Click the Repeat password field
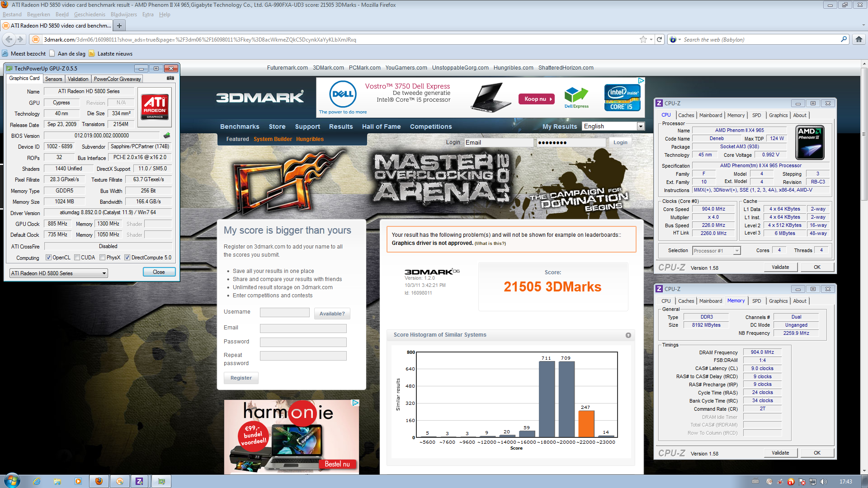Viewport: 868px width, 488px height. [x=303, y=356]
